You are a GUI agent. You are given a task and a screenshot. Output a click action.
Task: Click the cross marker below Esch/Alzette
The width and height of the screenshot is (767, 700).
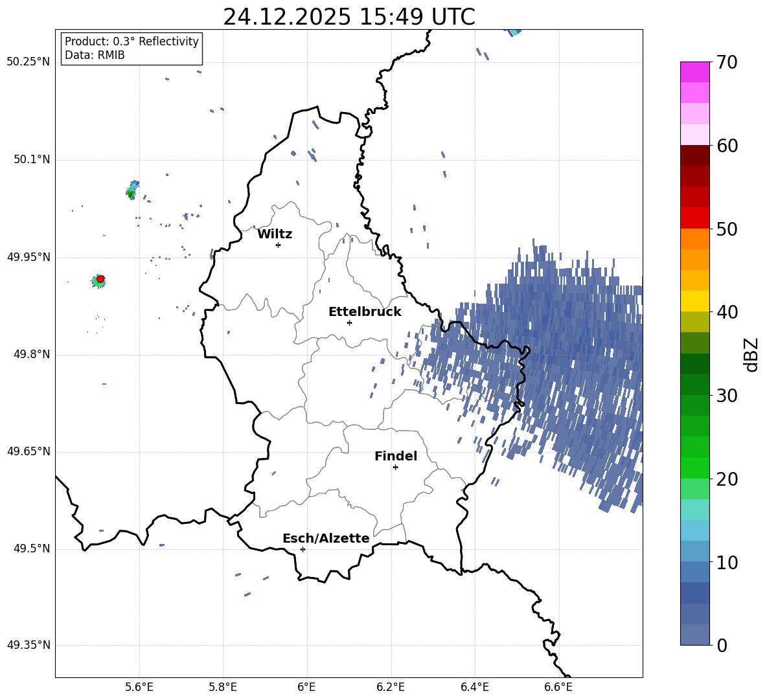303,549
